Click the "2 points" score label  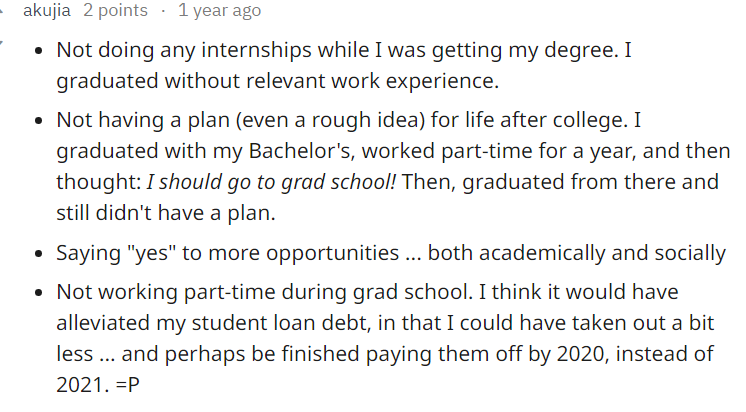tap(116, 11)
